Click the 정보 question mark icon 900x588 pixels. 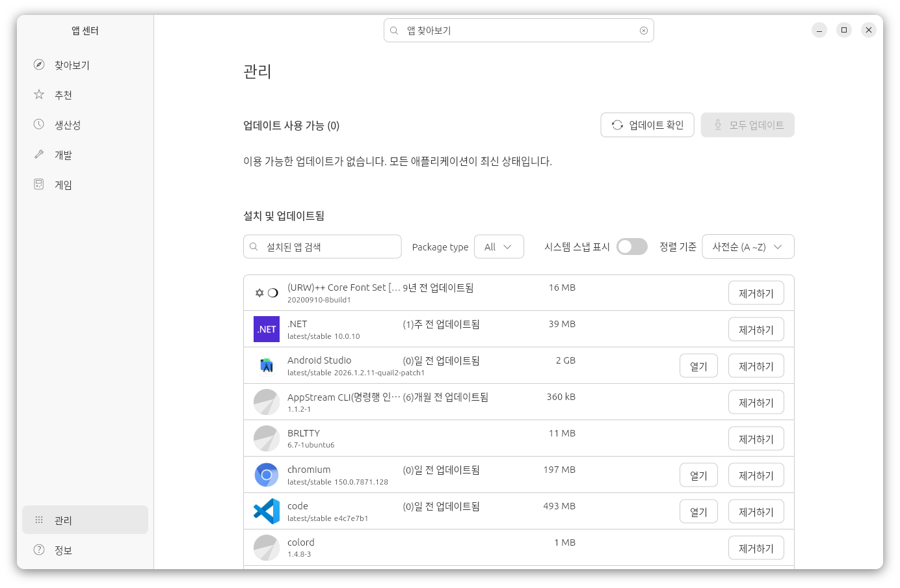[39, 550]
